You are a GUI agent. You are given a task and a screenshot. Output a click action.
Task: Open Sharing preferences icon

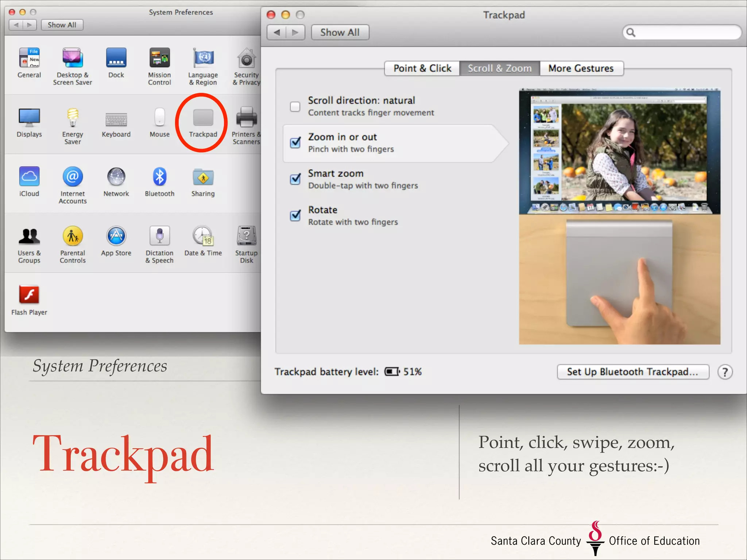point(203,177)
